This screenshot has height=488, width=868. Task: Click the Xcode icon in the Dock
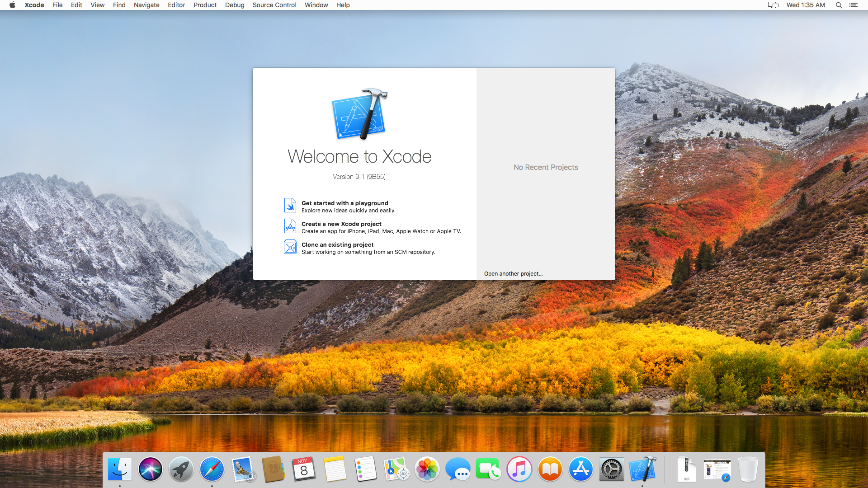coord(642,469)
